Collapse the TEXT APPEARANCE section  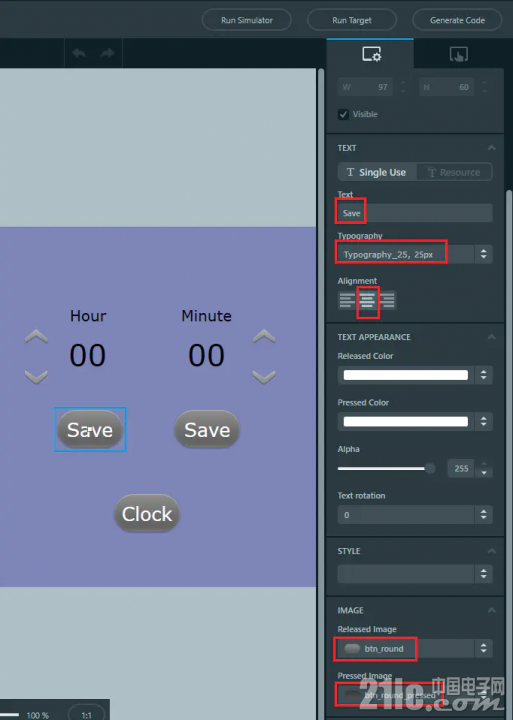click(491, 337)
